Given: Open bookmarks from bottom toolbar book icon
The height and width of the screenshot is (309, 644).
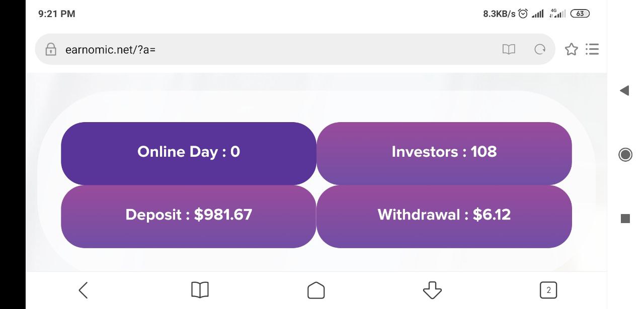Looking at the screenshot, I should coord(200,290).
